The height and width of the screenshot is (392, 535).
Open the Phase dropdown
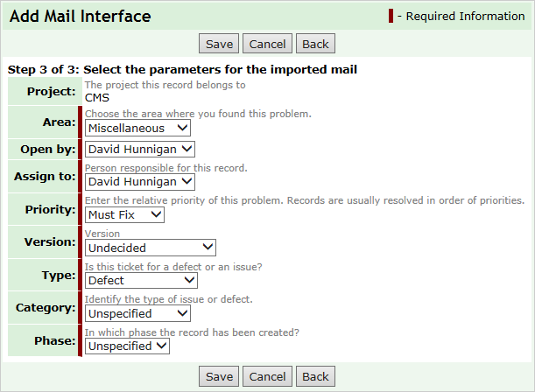click(x=127, y=346)
